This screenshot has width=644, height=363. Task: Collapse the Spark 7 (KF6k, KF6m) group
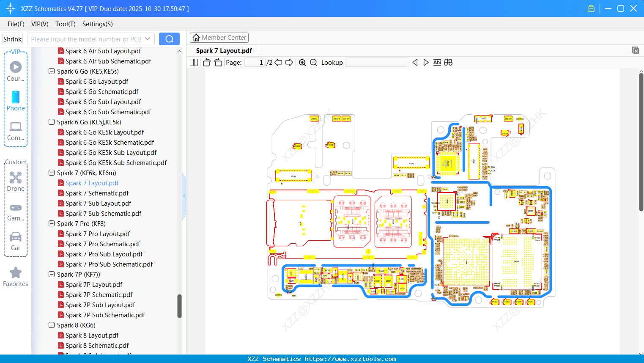(51, 173)
